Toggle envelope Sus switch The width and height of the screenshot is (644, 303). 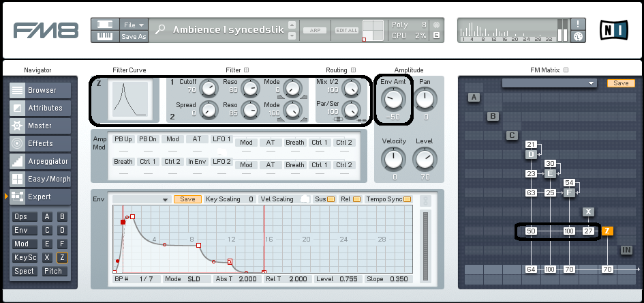tap(331, 199)
